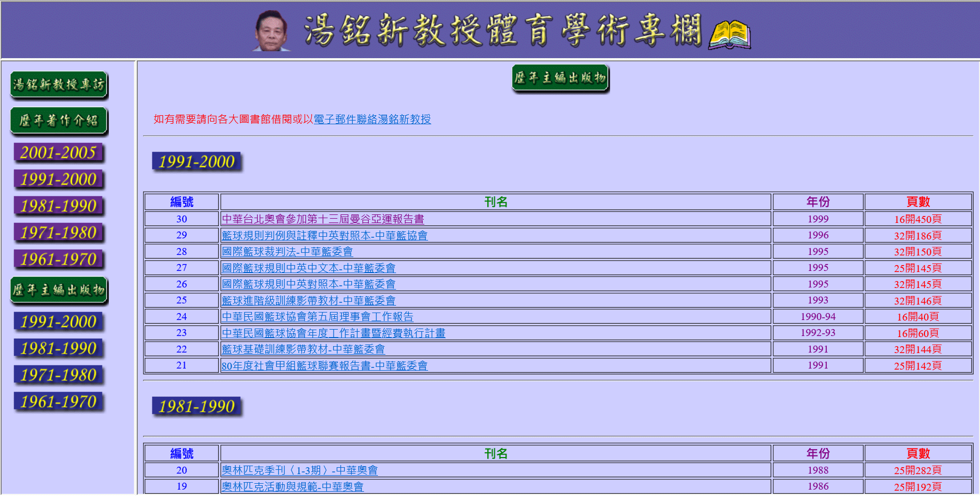Open the 電子郵件聯絡湯銘新教授 email link
This screenshot has width=980, height=496.
[x=372, y=119]
